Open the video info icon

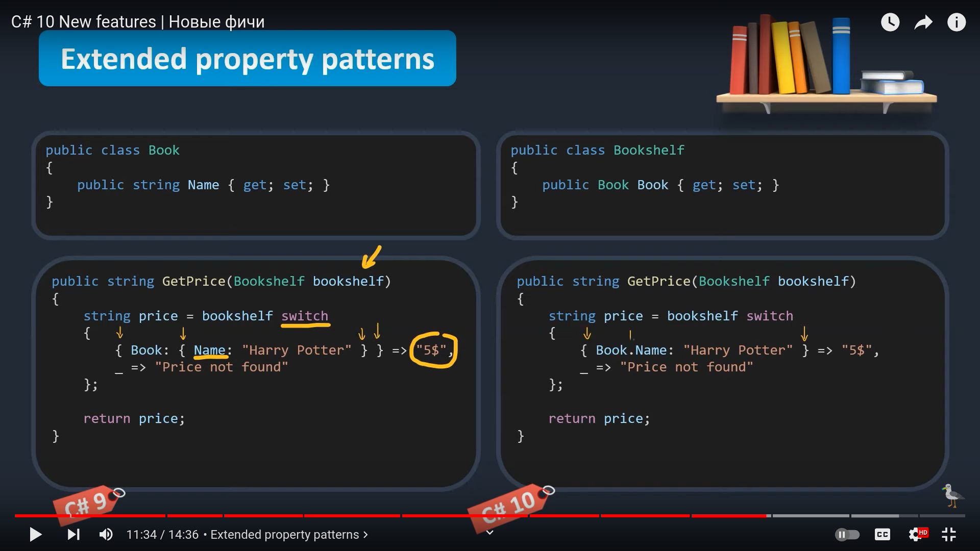pyautogui.click(x=956, y=22)
